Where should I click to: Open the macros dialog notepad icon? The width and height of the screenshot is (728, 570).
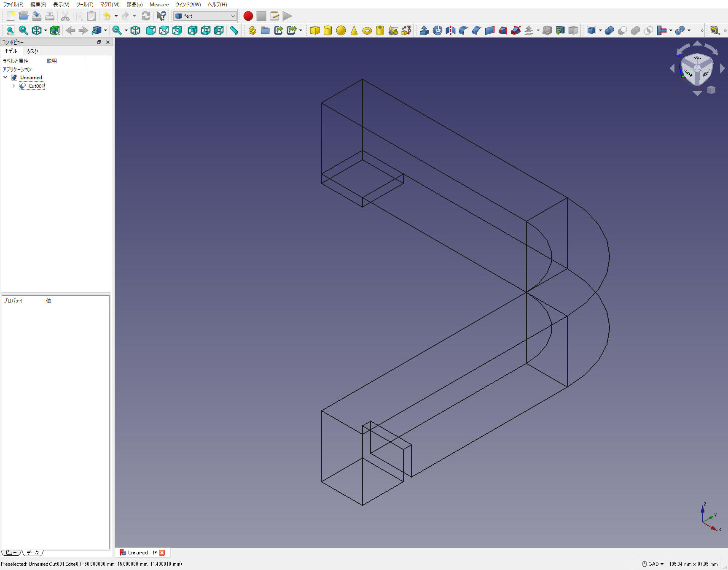coord(274,16)
